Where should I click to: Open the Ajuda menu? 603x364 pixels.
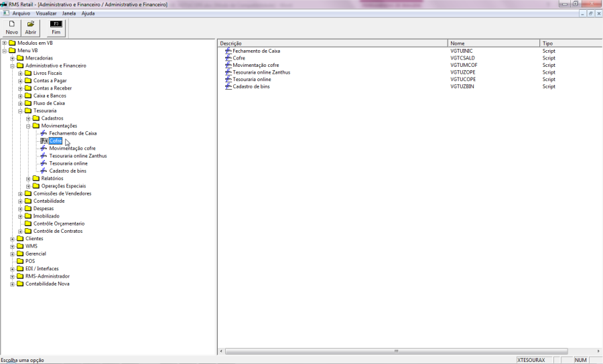(88, 13)
